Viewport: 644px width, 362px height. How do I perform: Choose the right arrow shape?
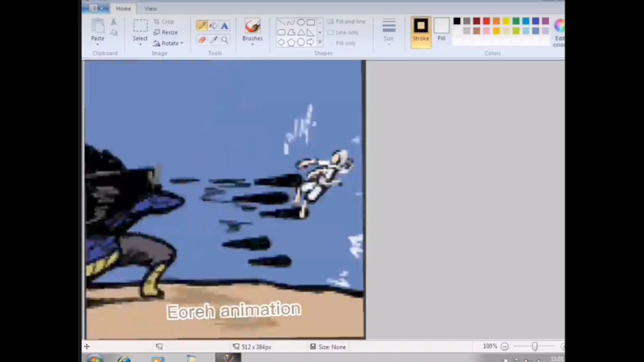coord(310,42)
